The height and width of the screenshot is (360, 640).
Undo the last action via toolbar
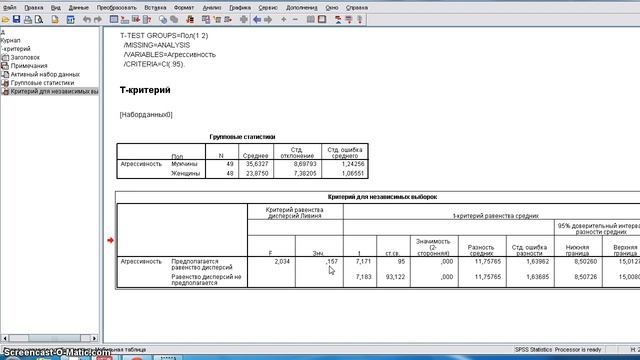[87, 20]
